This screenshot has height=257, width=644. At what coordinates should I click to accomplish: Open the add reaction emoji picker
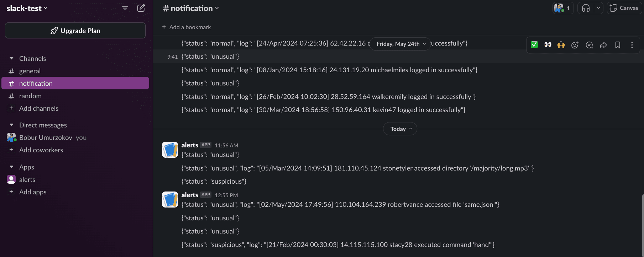click(575, 45)
